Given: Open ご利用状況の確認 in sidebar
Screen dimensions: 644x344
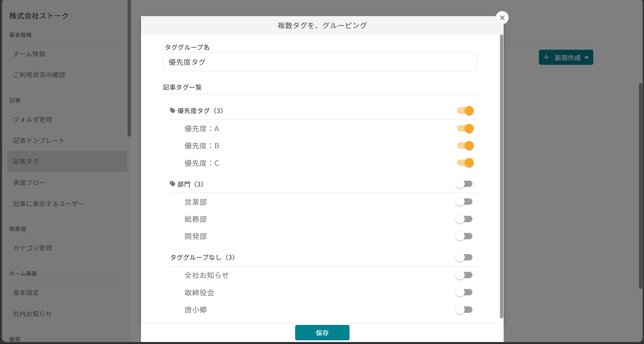Looking at the screenshot, I should 39,75.
